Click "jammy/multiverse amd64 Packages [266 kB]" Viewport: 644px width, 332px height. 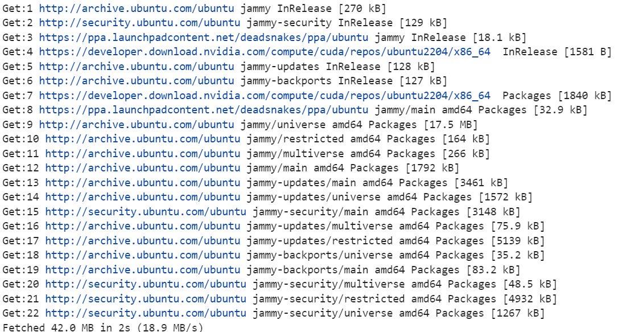tap(369, 154)
